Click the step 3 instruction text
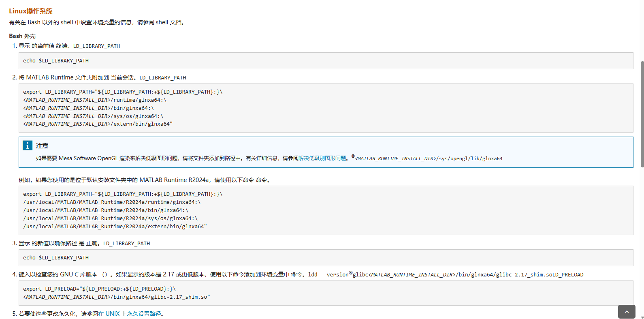 point(84,243)
